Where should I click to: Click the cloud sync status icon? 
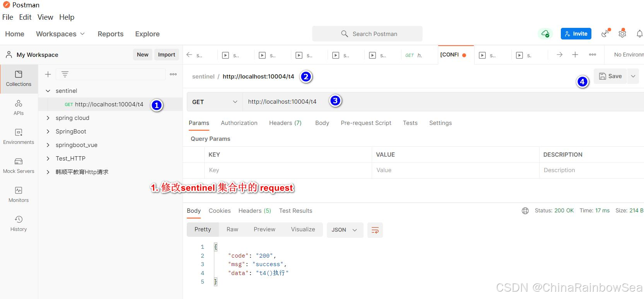click(545, 34)
